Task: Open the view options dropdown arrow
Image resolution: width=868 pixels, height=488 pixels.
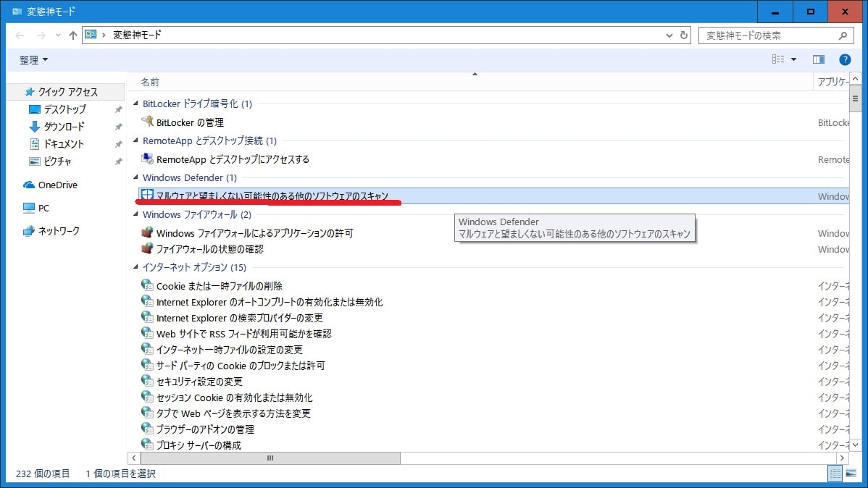Action: pyautogui.click(x=794, y=59)
